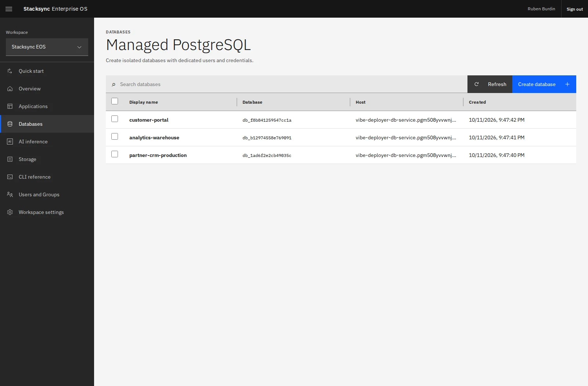This screenshot has width=588, height=386.
Task: Click database id db_b12974558e769091
Action: 267,138
